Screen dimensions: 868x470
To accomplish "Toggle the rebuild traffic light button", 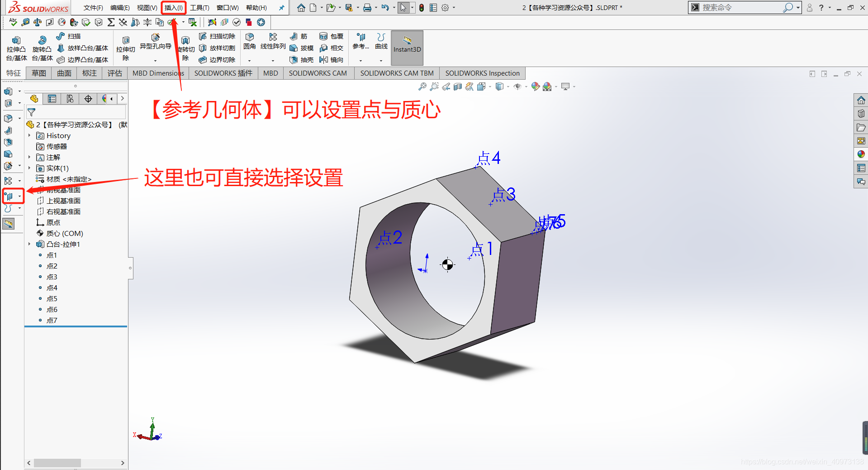I will click(422, 8).
